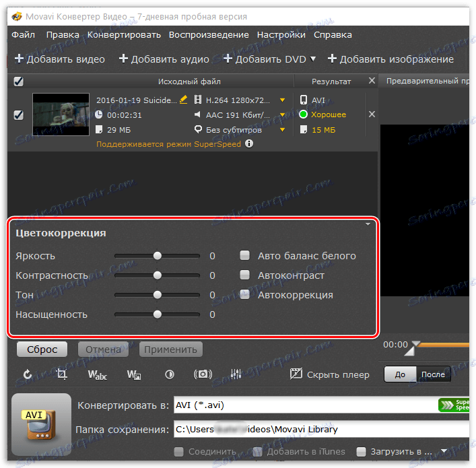This screenshot has width=476, height=468.
Task: Open the Загрузить в dropdown arrow
Action: pos(444,451)
